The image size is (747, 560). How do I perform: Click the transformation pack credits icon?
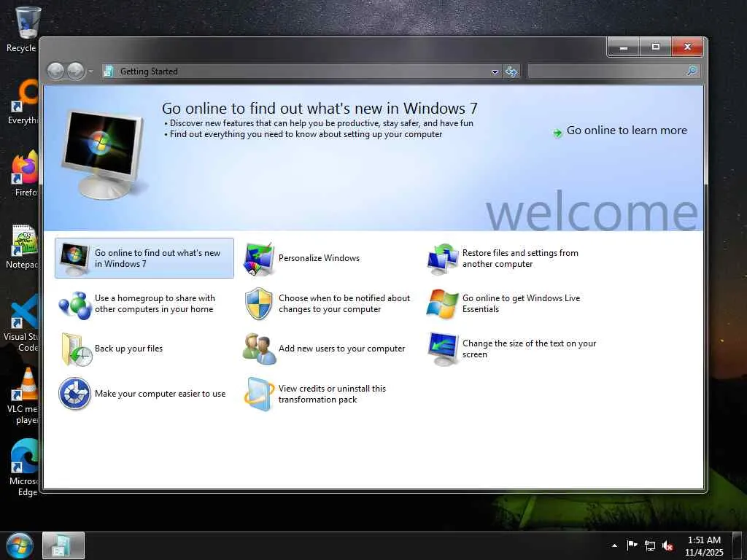(x=259, y=394)
